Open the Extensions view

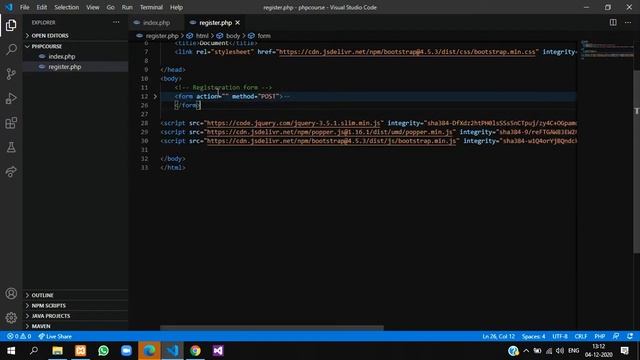coord(11,123)
